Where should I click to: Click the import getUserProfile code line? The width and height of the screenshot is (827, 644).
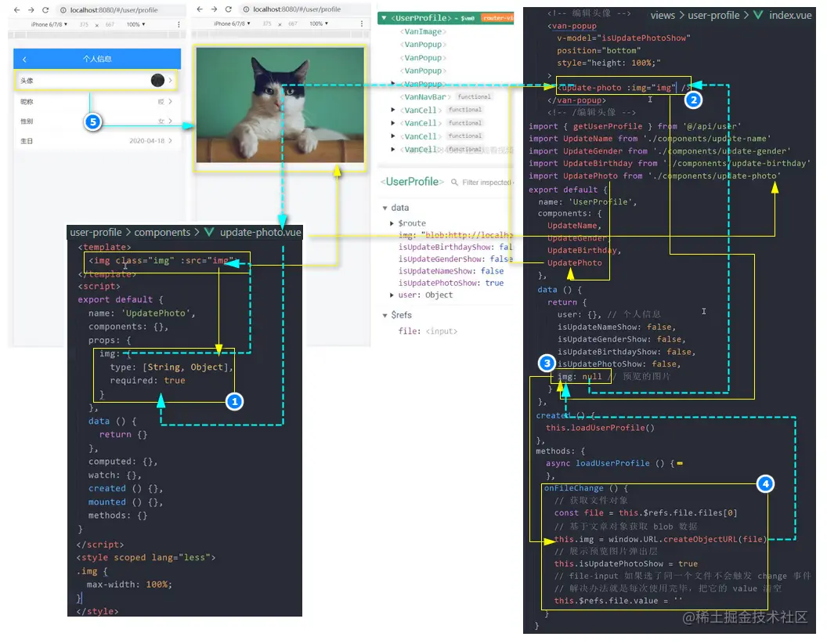coord(635,127)
